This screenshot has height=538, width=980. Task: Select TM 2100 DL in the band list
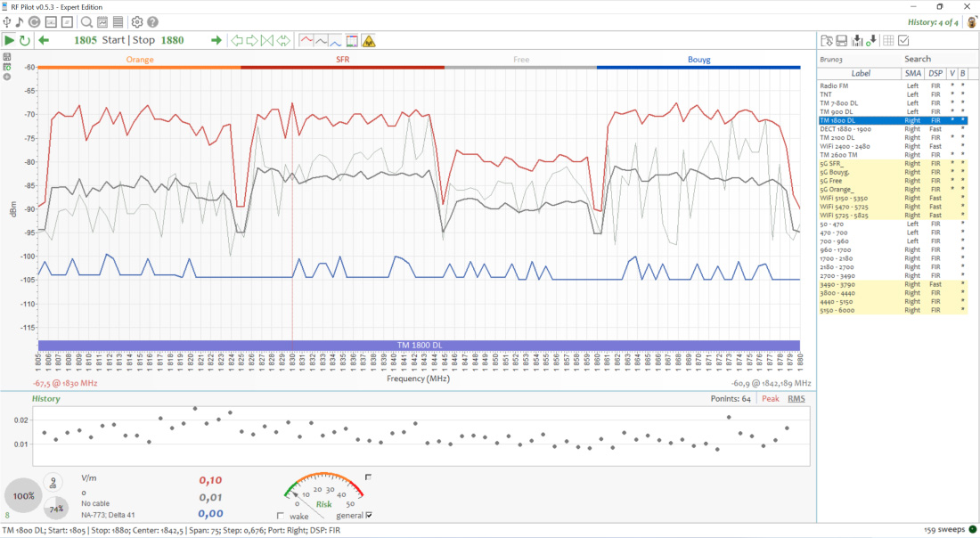pyautogui.click(x=837, y=138)
